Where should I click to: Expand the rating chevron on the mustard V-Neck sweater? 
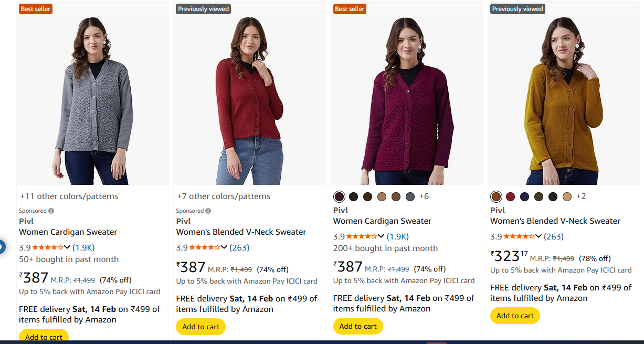coord(539,236)
